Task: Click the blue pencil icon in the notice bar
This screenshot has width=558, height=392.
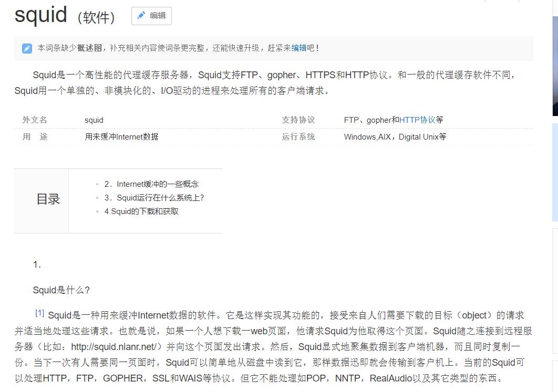Action: (x=27, y=48)
